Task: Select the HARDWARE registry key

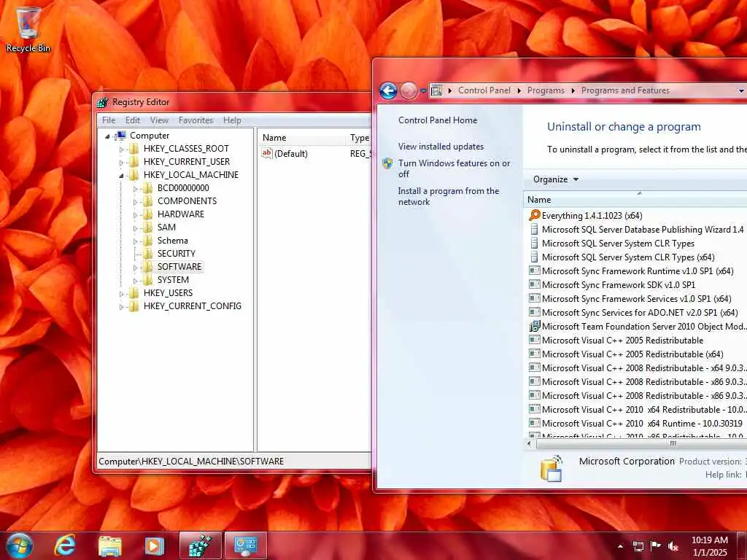Action: click(x=181, y=214)
